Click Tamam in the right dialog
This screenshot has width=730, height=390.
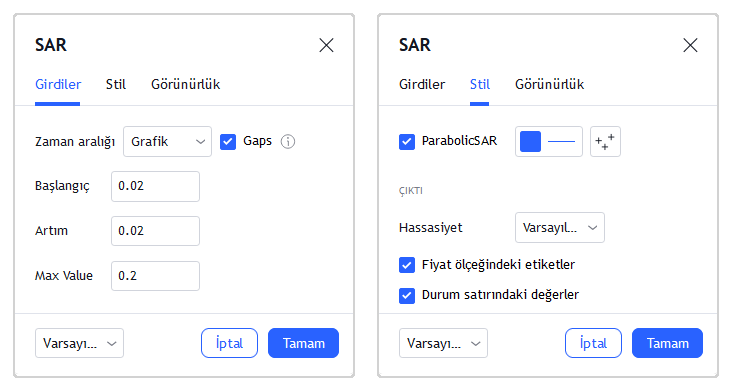[667, 343]
